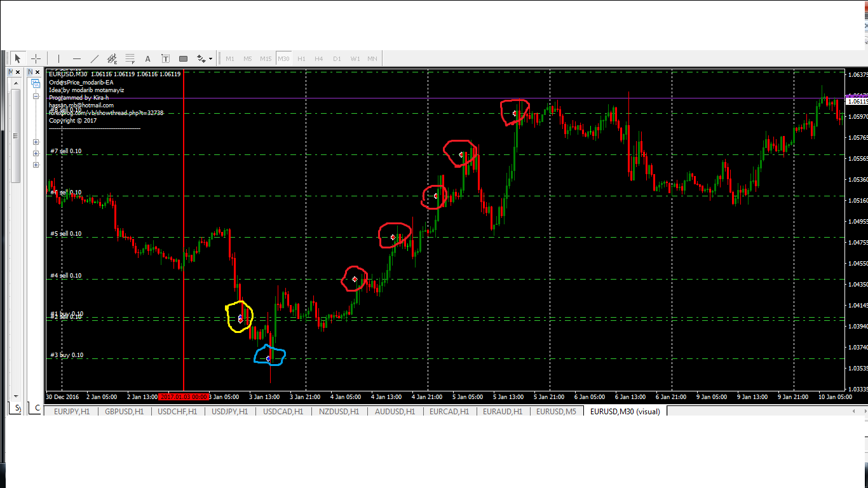868x488 pixels.
Task: Expand the last Navigator tree node
Action: click(36, 165)
